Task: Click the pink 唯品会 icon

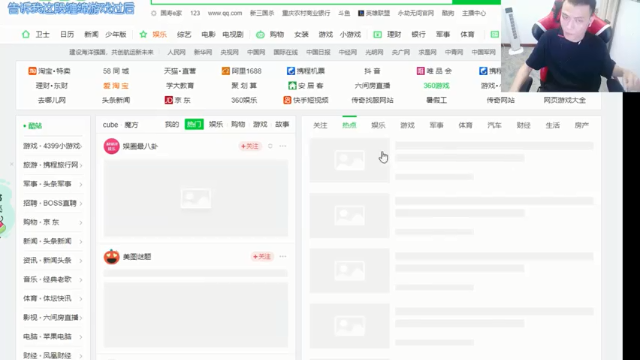Action: (420, 71)
